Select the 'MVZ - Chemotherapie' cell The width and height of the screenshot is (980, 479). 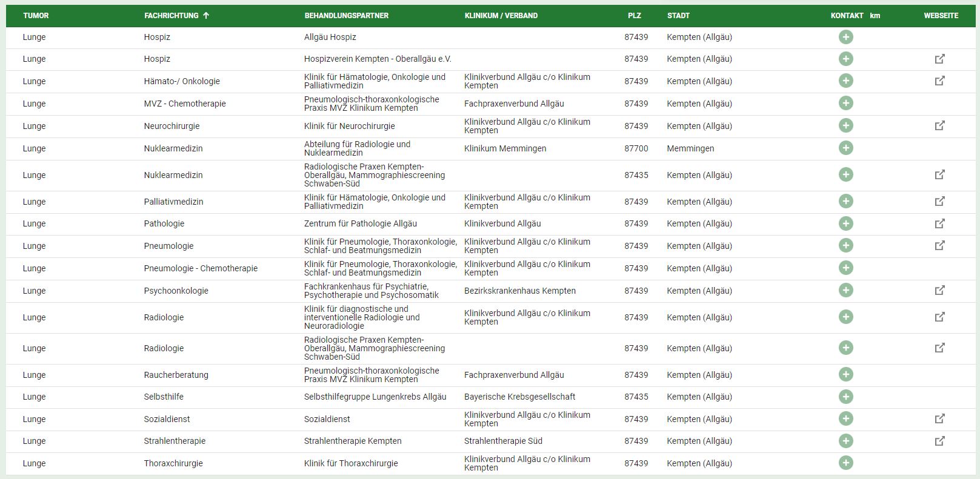pos(184,104)
